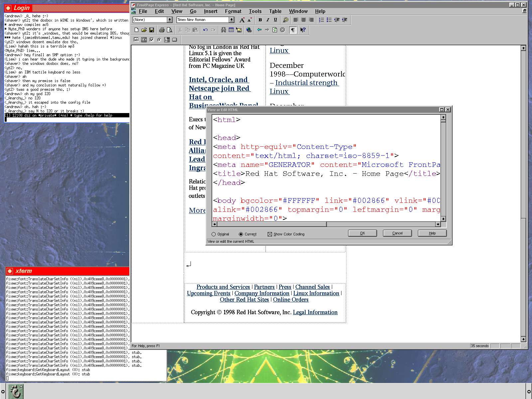The image size is (532, 399).
Task: Open the Table menu
Action: click(275, 11)
